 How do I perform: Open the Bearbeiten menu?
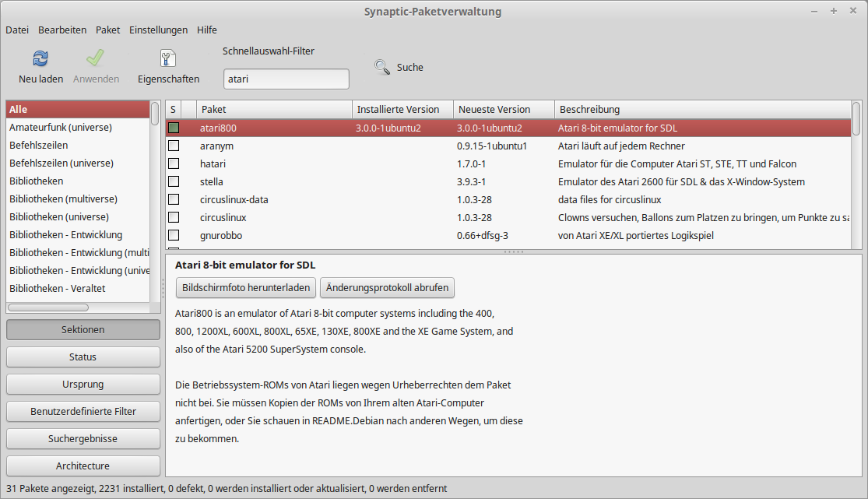click(x=62, y=30)
